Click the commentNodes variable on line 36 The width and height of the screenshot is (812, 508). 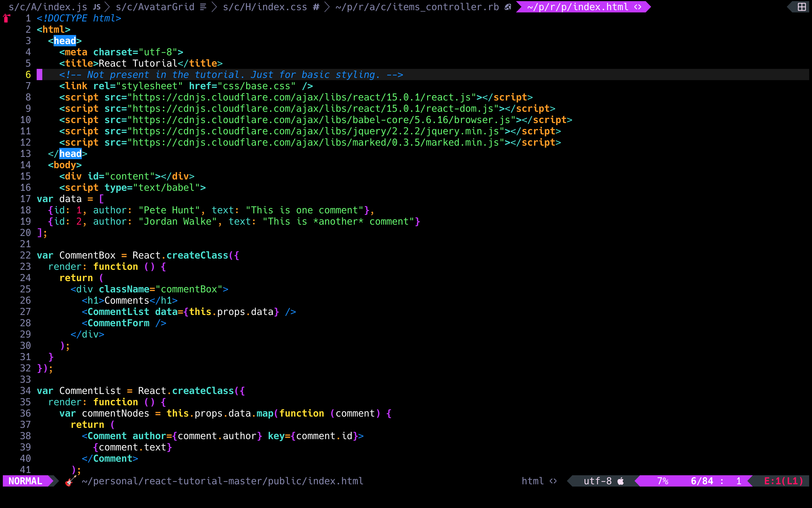click(115, 413)
